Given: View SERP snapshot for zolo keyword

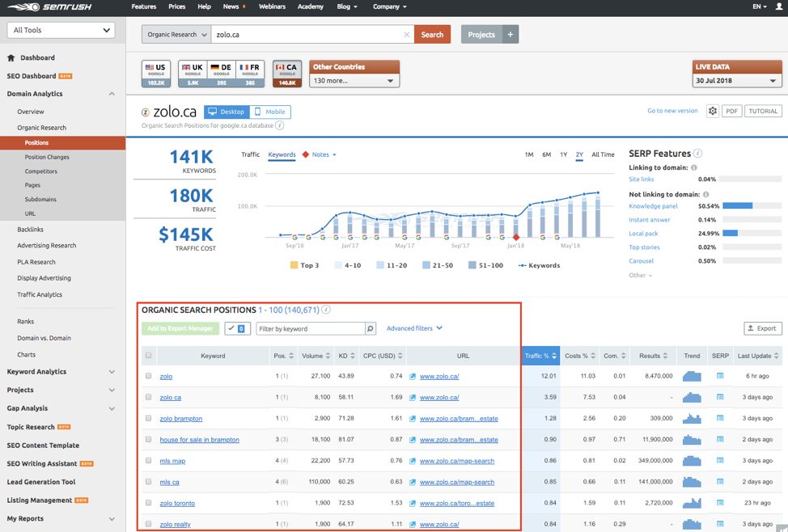Looking at the screenshot, I should (720, 376).
